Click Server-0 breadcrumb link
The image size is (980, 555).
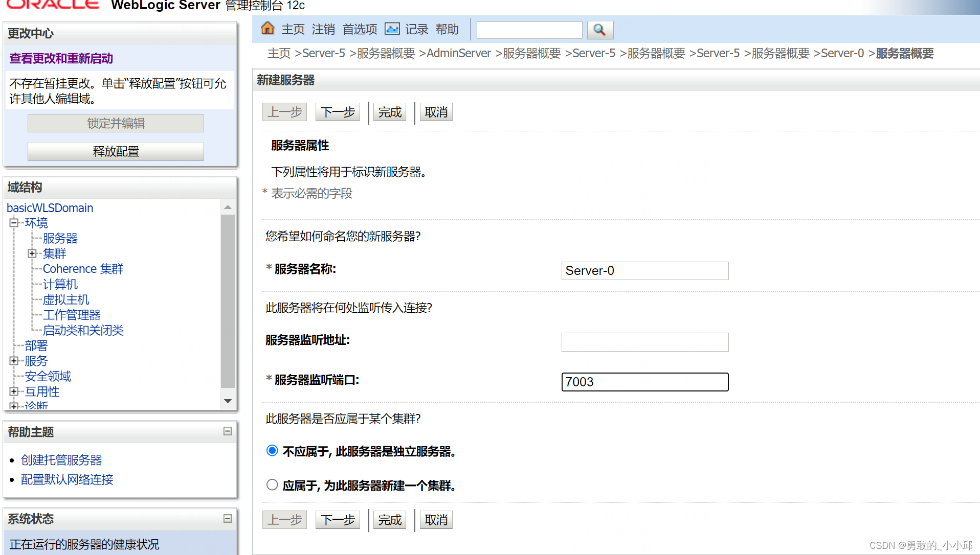[x=842, y=53]
